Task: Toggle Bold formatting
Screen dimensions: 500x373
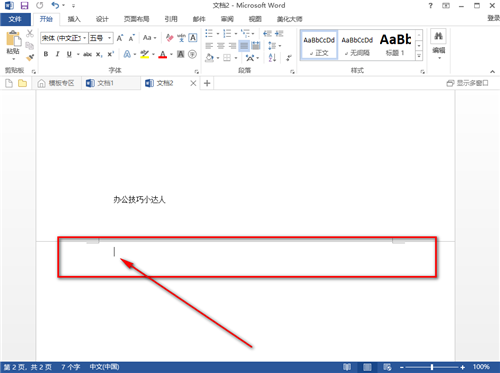Action: pos(46,54)
